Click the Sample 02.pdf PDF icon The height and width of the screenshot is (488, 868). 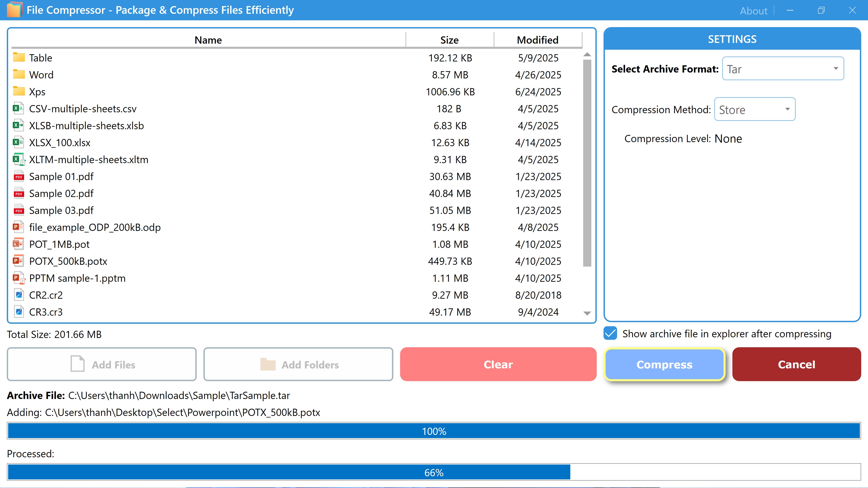click(x=19, y=193)
